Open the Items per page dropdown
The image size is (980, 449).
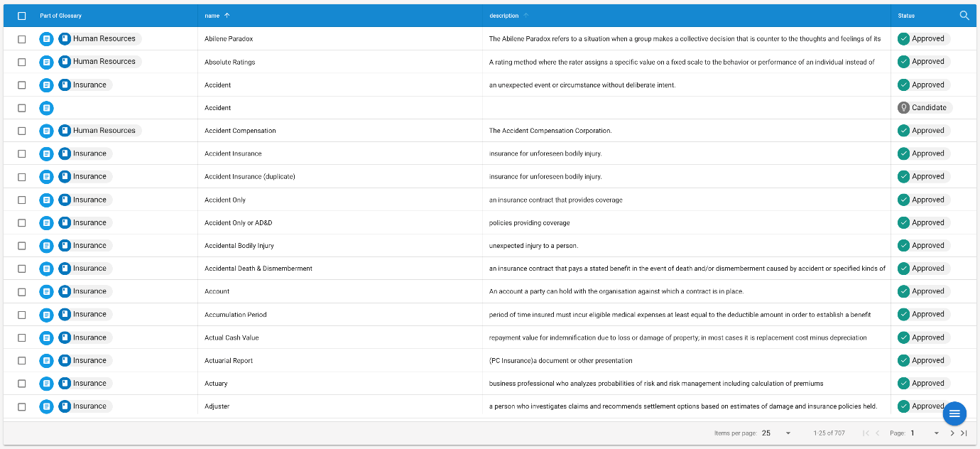pyautogui.click(x=777, y=433)
